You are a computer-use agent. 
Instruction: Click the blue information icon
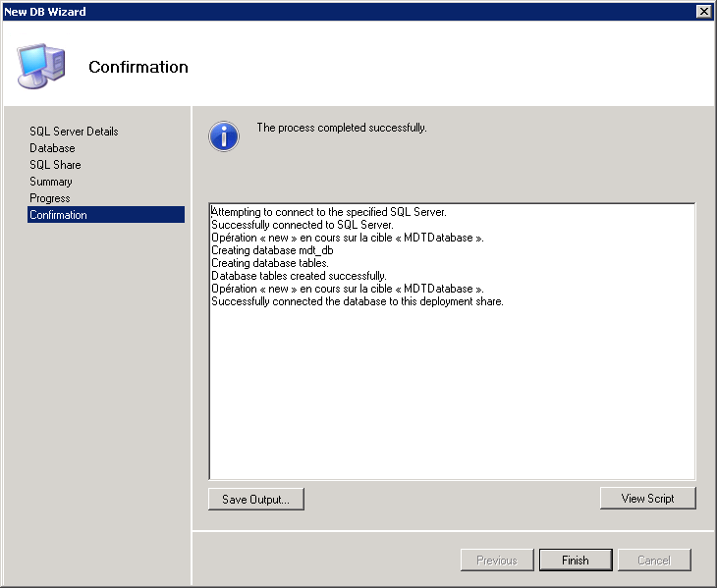(x=224, y=136)
